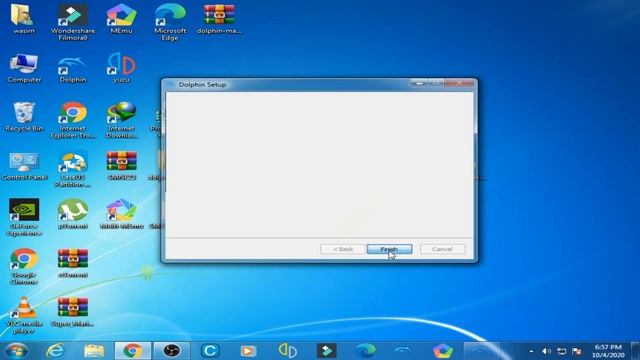Select the Computer desktop icon
The image size is (640, 360).
pos(24,68)
